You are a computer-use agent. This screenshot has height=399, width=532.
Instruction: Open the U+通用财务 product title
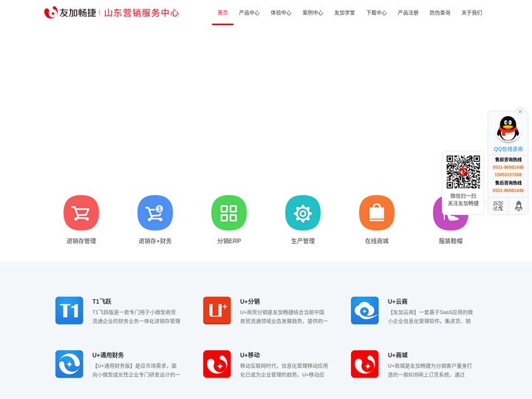[x=108, y=355]
